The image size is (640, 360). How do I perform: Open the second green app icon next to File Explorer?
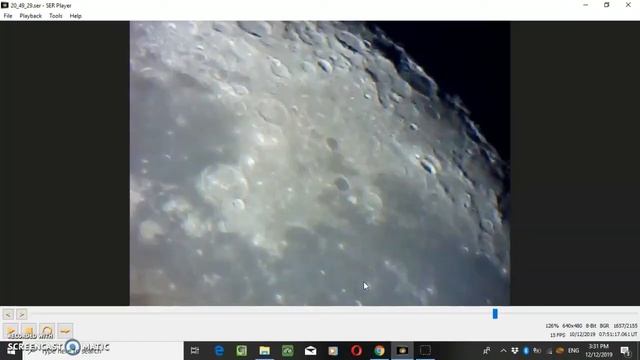pos(288,350)
